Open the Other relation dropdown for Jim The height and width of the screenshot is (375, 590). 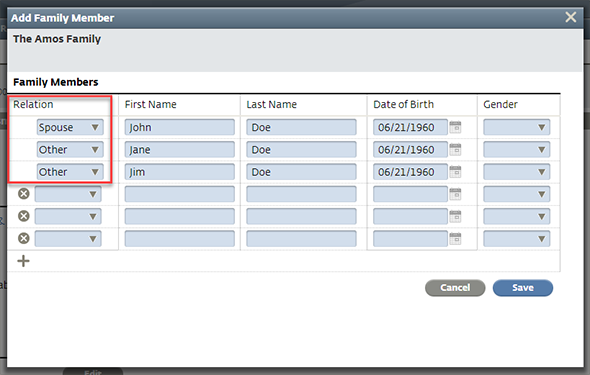(x=70, y=172)
